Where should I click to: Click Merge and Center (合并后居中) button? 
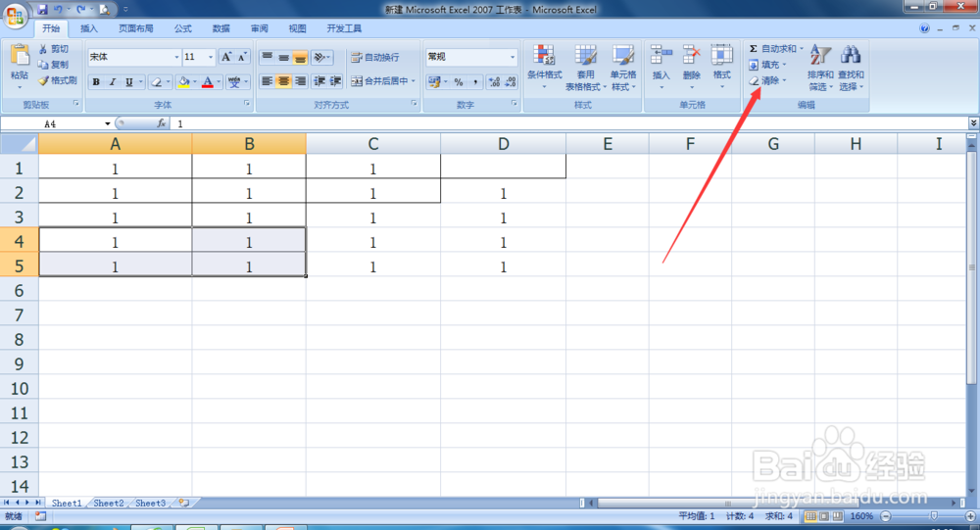point(379,81)
